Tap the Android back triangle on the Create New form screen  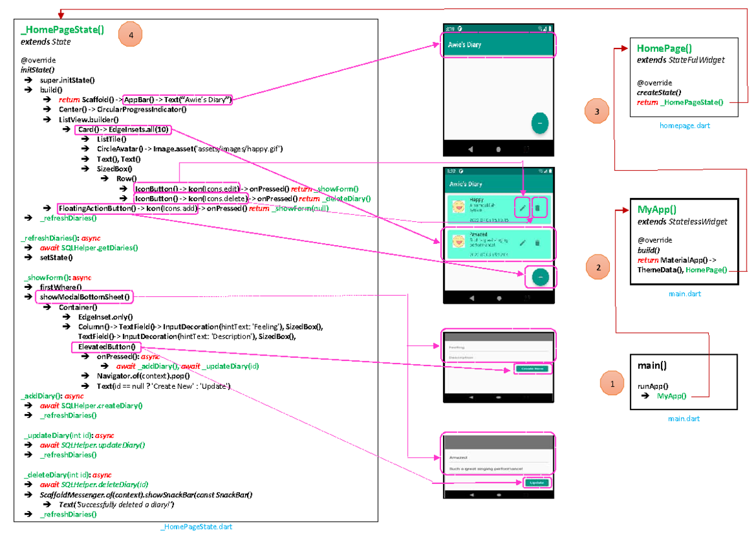tap(471, 398)
